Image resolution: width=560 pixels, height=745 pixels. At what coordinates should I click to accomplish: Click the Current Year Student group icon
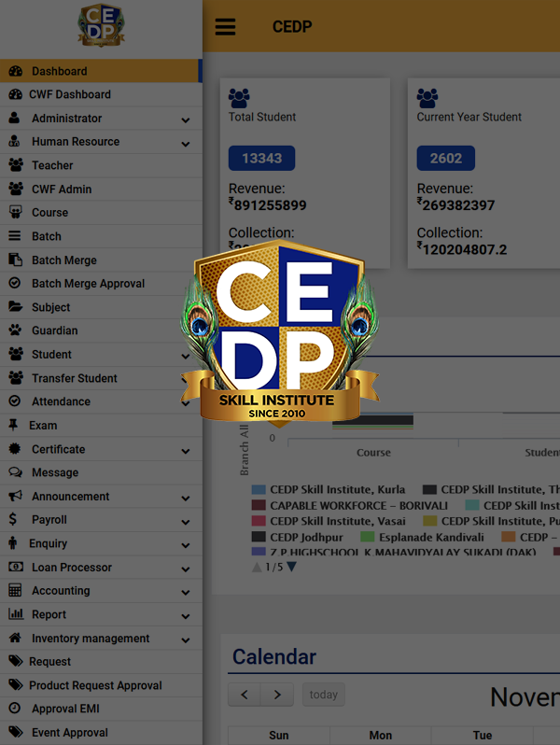(x=427, y=98)
